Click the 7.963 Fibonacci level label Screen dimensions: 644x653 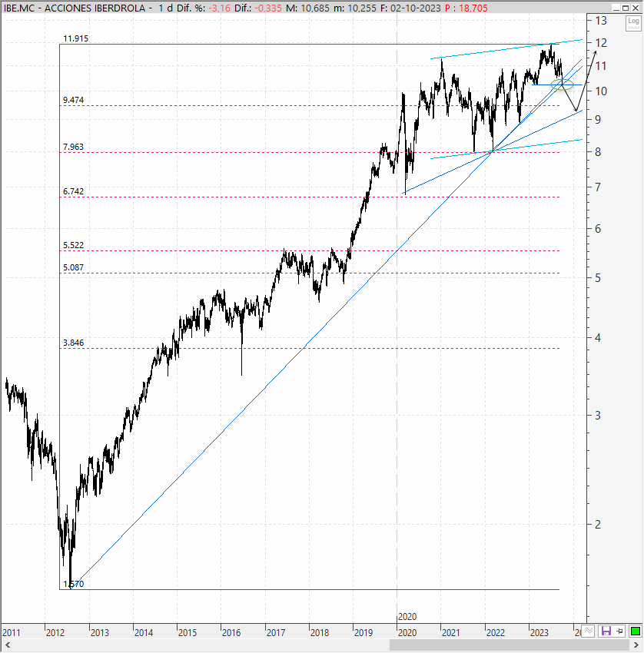pyautogui.click(x=73, y=147)
